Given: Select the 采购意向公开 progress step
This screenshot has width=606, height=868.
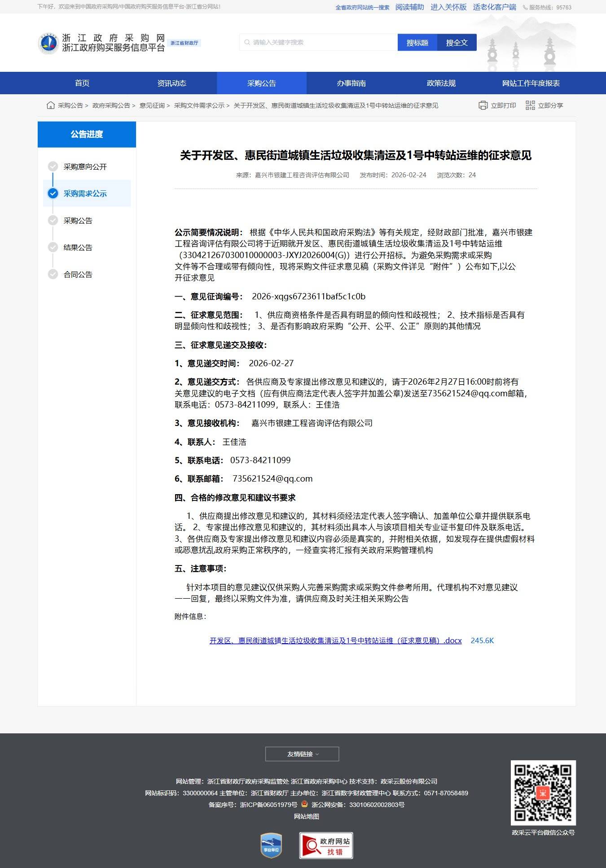Looking at the screenshot, I should click(x=85, y=167).
